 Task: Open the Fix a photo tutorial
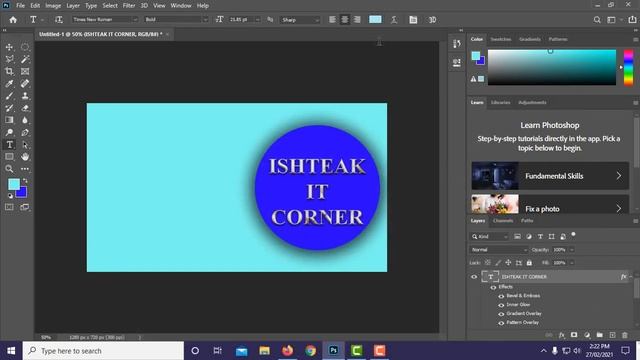point(550,204)
